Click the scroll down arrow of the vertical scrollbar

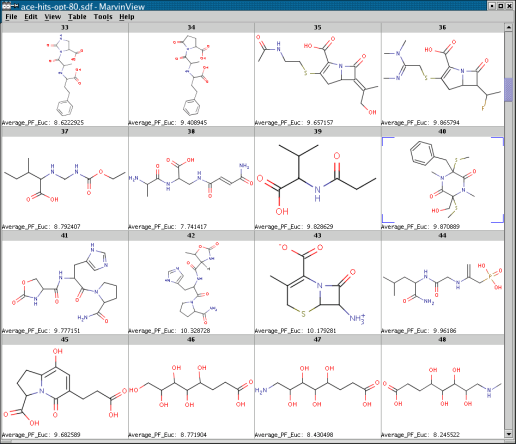[508, 434]
